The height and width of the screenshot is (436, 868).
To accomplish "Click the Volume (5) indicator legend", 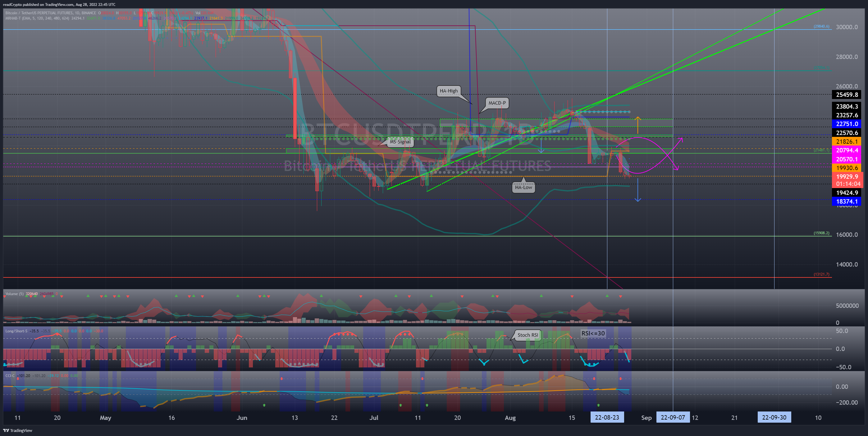I will pos(15,294).
